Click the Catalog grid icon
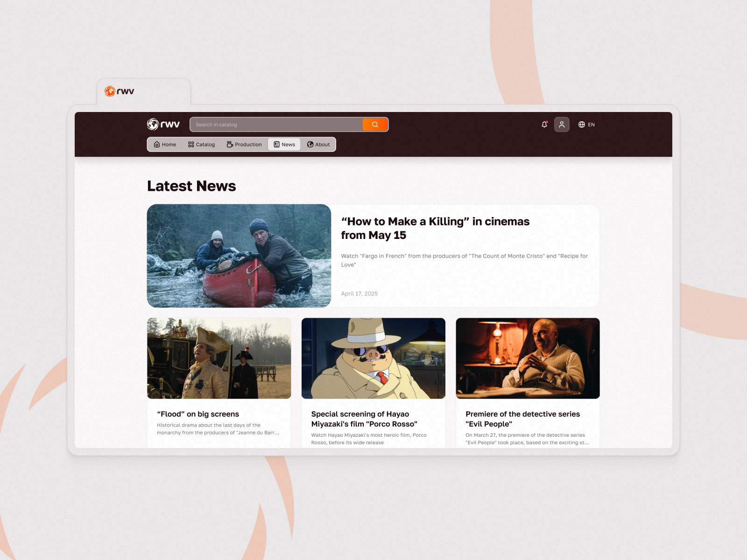The image size is (747, 560). pos(191,145)
